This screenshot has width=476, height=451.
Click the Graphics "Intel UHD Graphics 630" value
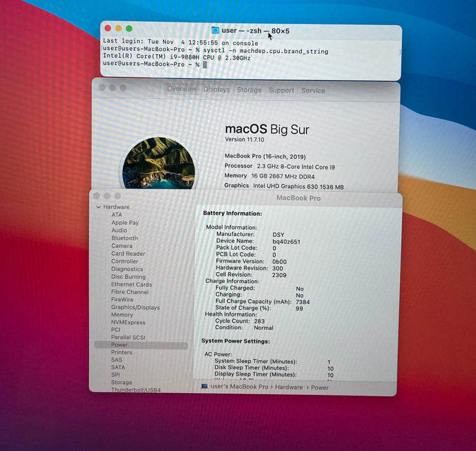coord(299,187)
